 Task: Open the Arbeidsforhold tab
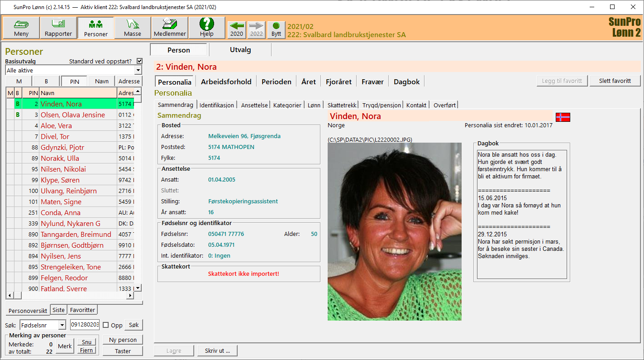pos(226,82)
